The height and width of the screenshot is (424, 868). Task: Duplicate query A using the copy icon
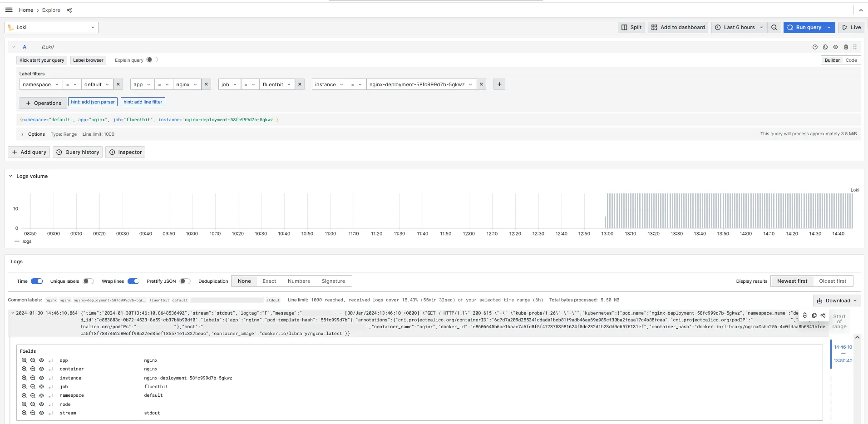tap(825, 47)
